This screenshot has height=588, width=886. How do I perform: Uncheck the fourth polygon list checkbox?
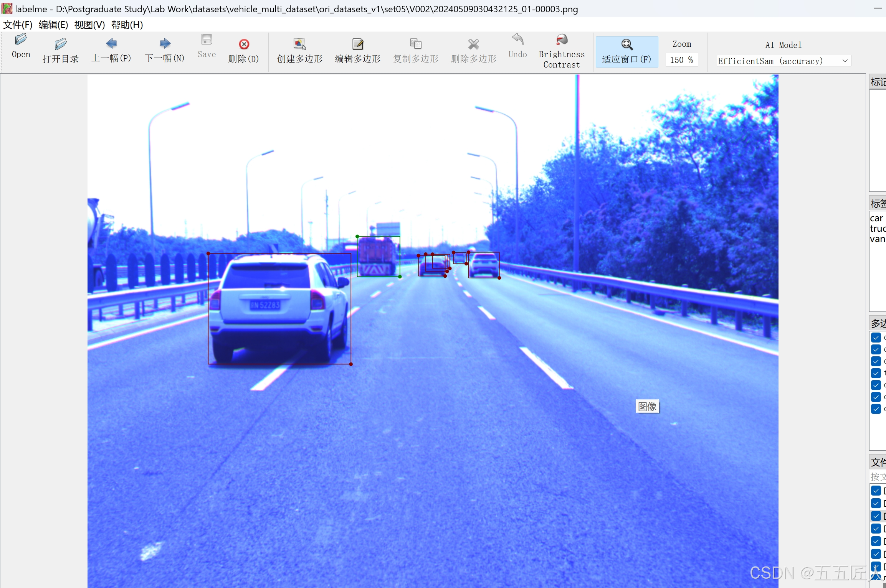tap(876, 373)
